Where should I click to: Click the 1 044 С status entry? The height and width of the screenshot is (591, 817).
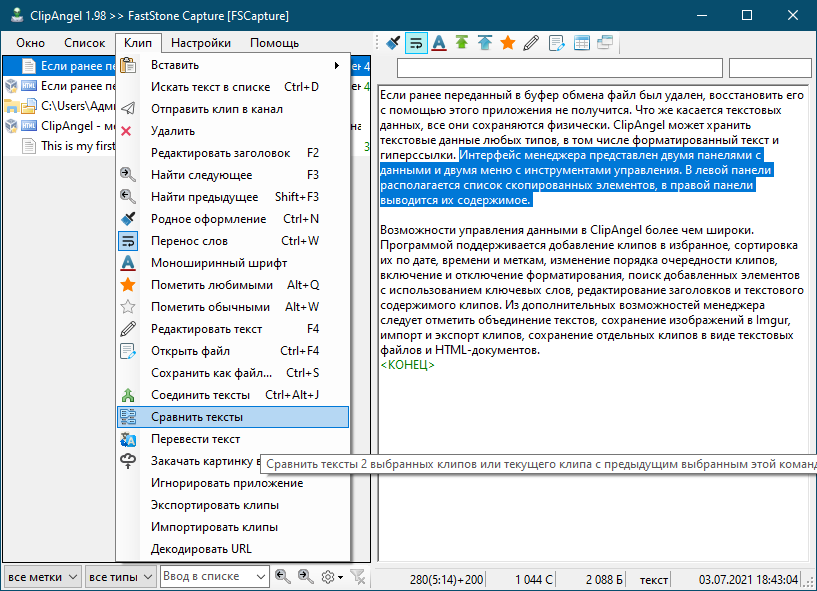pos(534,579)
